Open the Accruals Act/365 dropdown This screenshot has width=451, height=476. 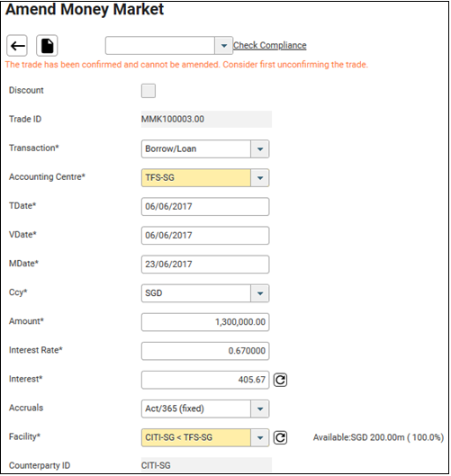click(x=260, y=409)
